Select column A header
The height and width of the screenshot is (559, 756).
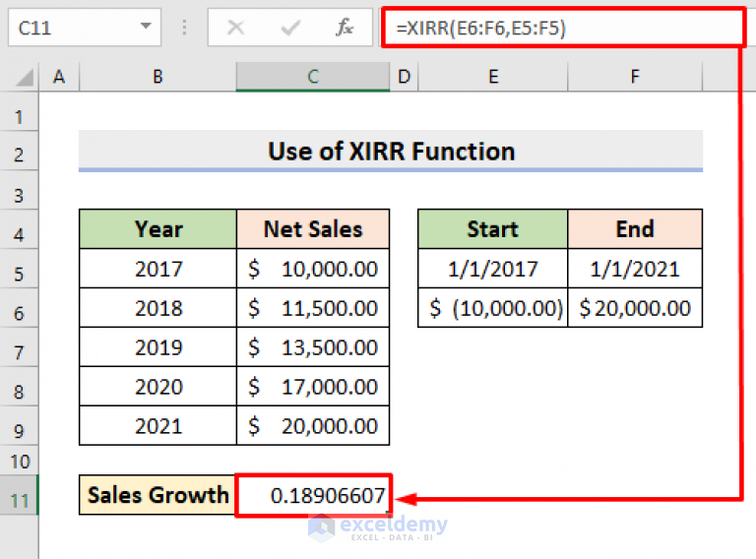coord(59,77)
